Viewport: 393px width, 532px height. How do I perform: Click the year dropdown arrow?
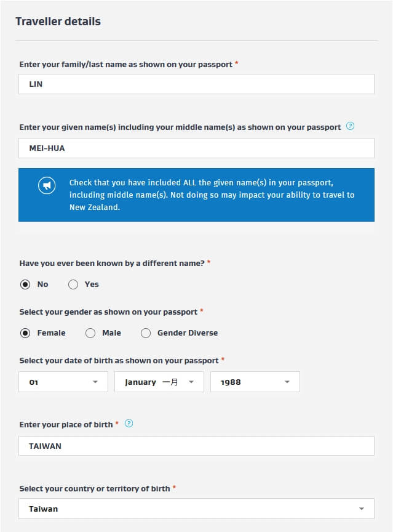[x=287, y=382]
